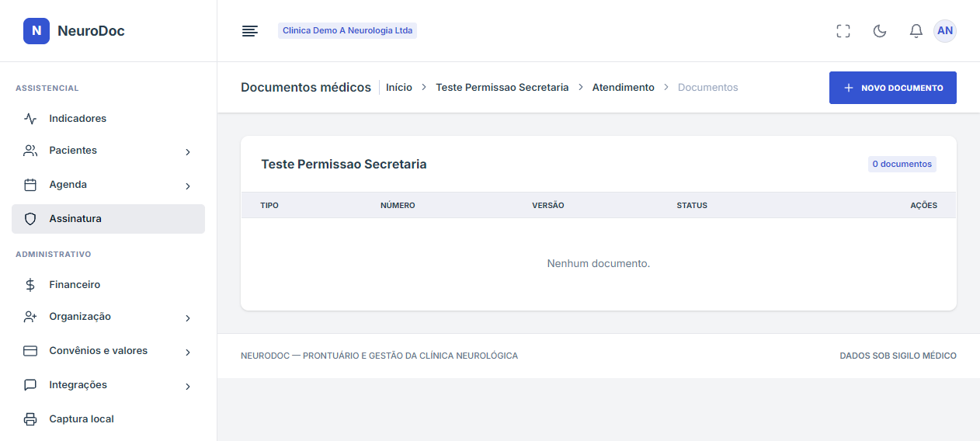Click the Nenhum documento. message

point(599,264)
